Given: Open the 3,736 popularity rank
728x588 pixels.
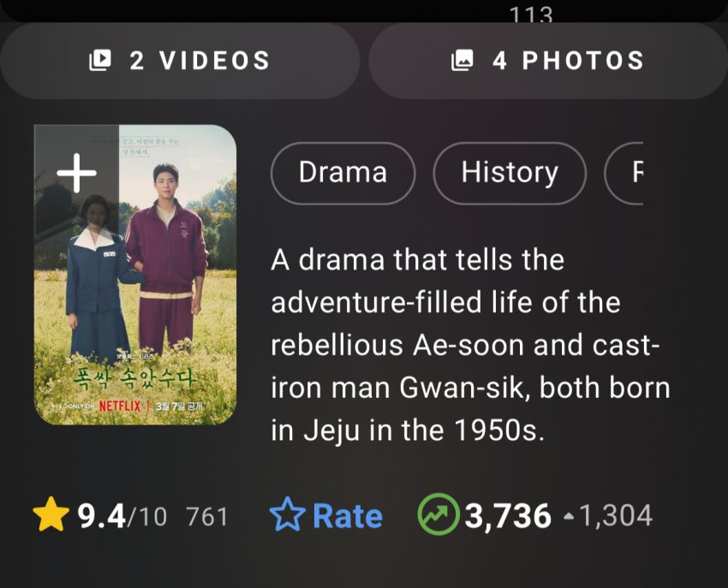Looking at the screenshot, I should click(x=508, y=516).
